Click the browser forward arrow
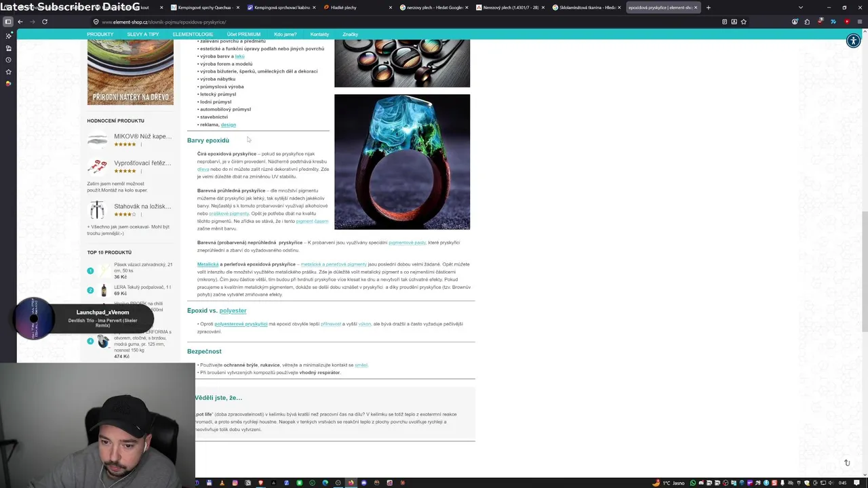 click(32, 22)
